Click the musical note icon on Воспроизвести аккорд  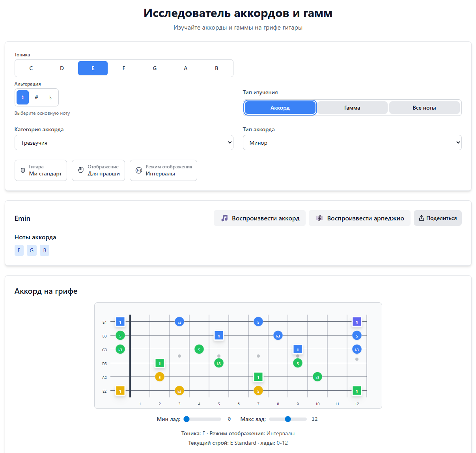click(225, 218)
